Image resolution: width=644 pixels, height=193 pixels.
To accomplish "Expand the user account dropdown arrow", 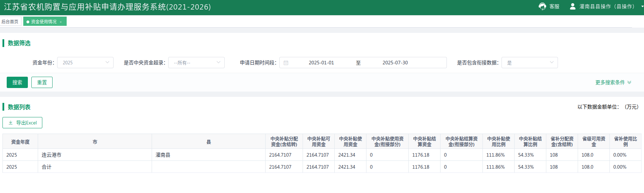I will pos(642,6).
